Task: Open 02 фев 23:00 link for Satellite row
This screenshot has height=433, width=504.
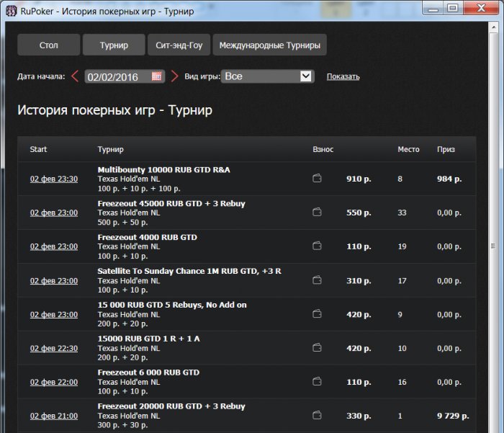Action: pyautogui.click(x=54, y=280)
